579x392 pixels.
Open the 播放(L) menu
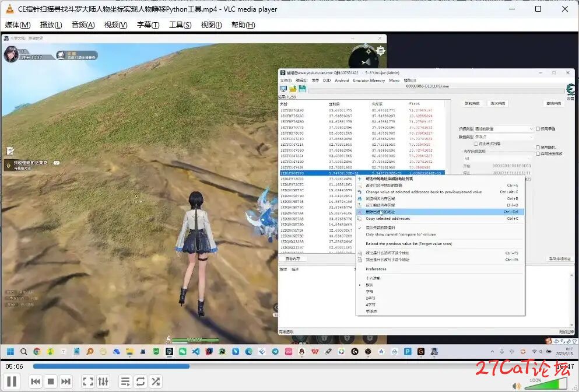tap(51, 24)
